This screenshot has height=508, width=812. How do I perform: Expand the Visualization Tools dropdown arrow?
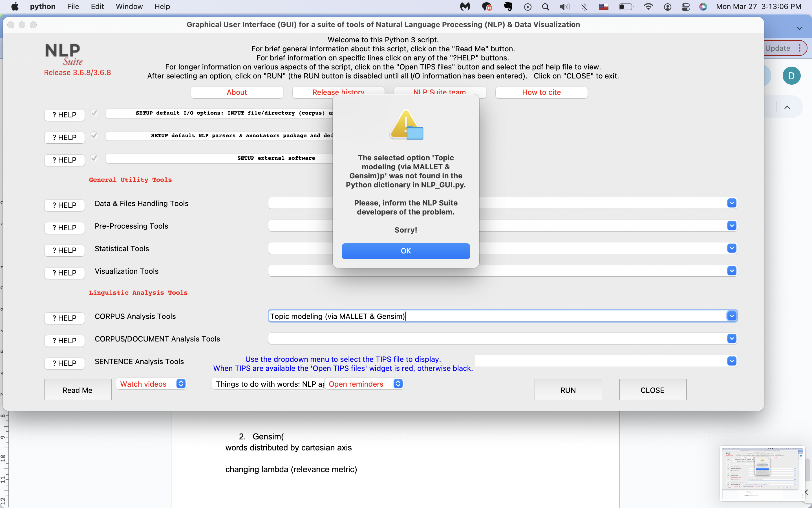[x=732, y=271]
